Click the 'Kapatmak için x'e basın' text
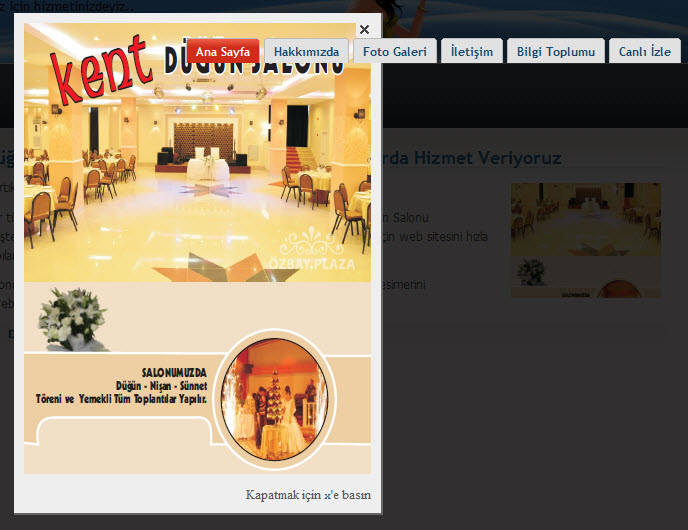Screen dimensions: 688x530 pos(308,495)
